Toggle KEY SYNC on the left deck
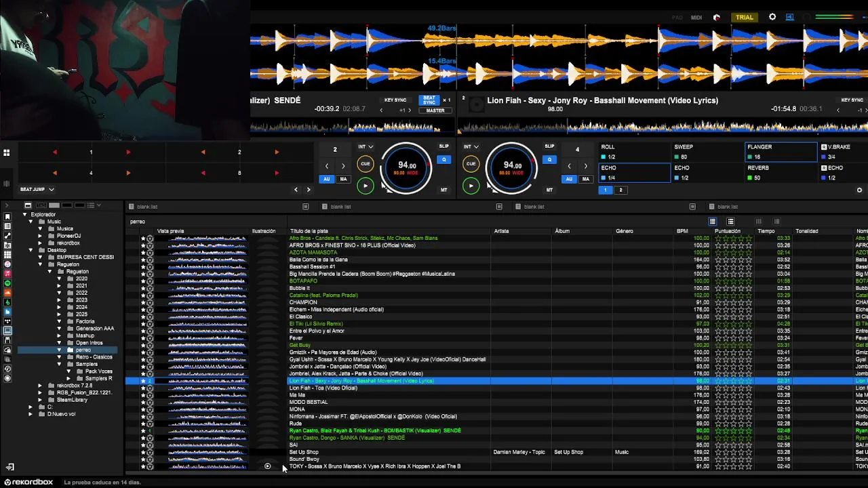 395,100
